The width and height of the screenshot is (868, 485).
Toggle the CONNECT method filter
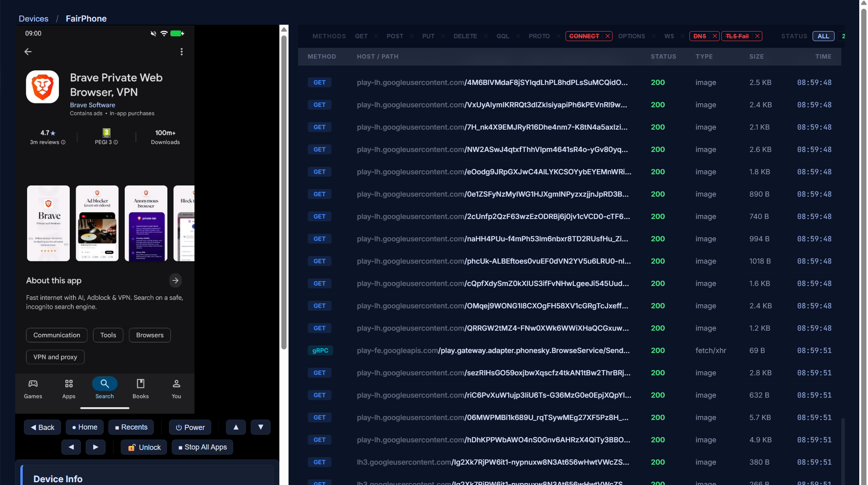pyautogui.click(x=584, y=36)
